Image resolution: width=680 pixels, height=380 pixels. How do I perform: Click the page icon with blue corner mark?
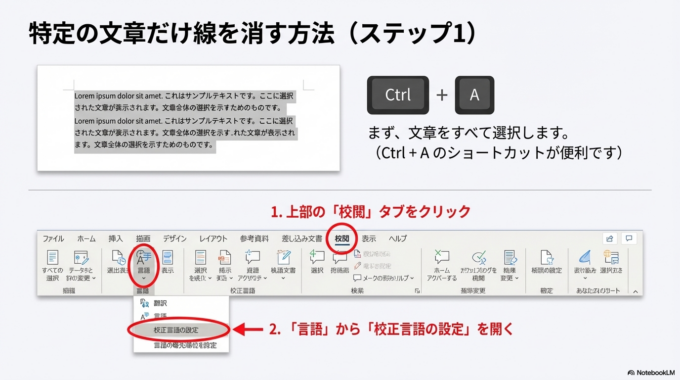pyautogui.click(x=546, y=257)
